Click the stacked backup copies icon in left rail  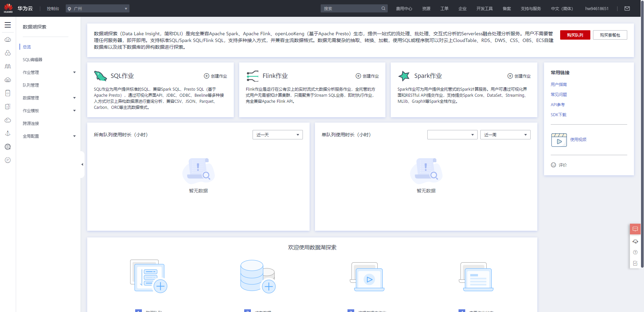[x=8, y=106]
